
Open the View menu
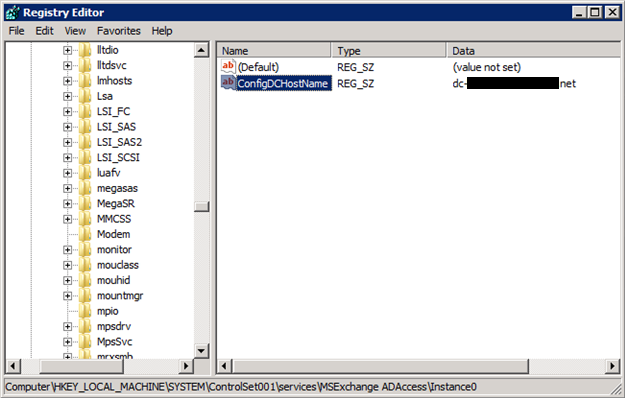tap(75, 31)
